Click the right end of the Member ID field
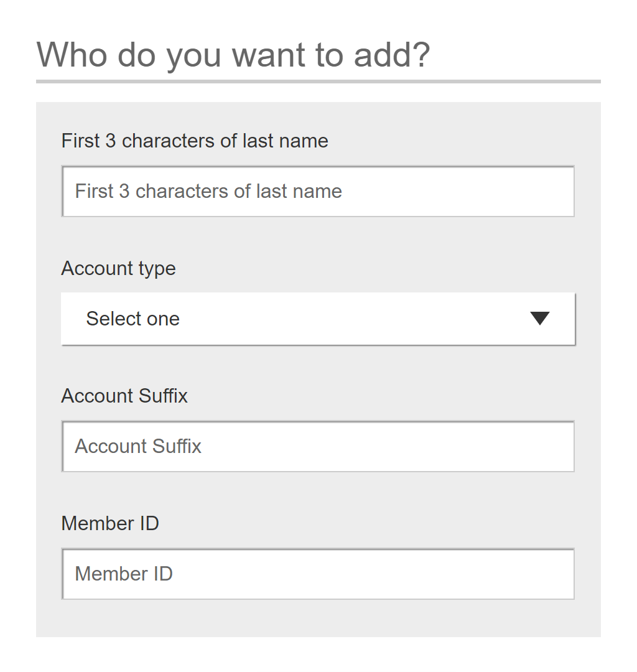The image size is (637, 672). [557, 574]
